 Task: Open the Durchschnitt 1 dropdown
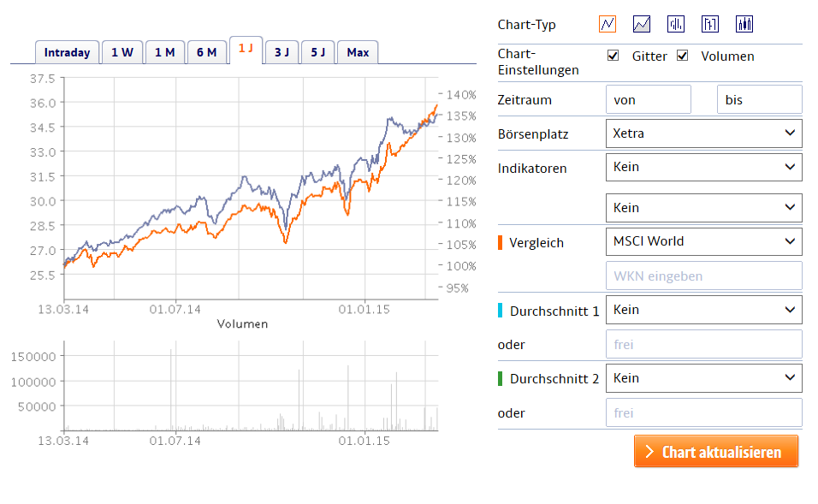point(703,310)
